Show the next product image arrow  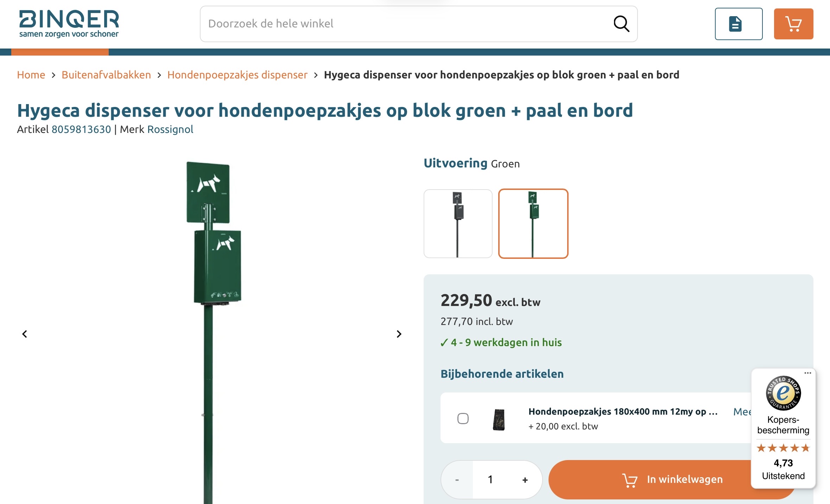pyautogui.click(x=399, y=334)
